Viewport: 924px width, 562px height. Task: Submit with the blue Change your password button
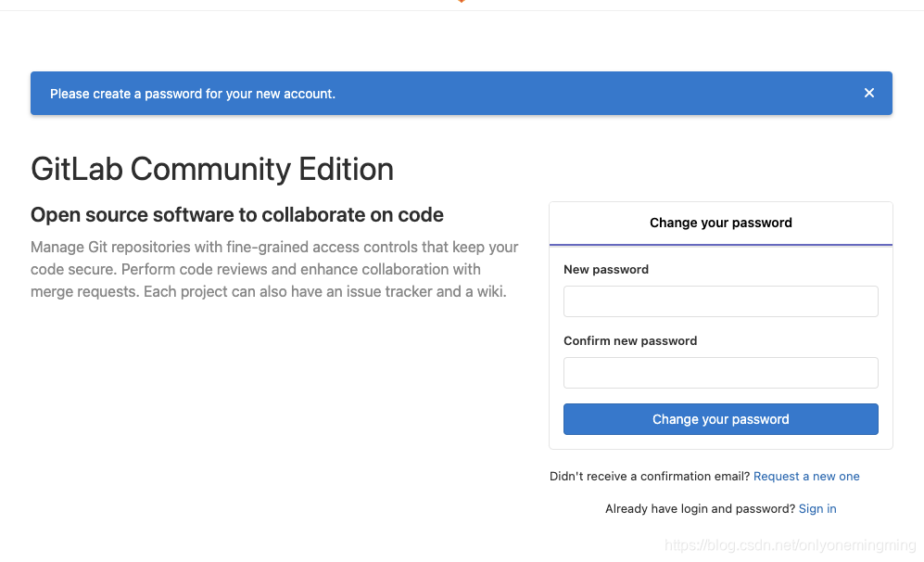(721, 419)
